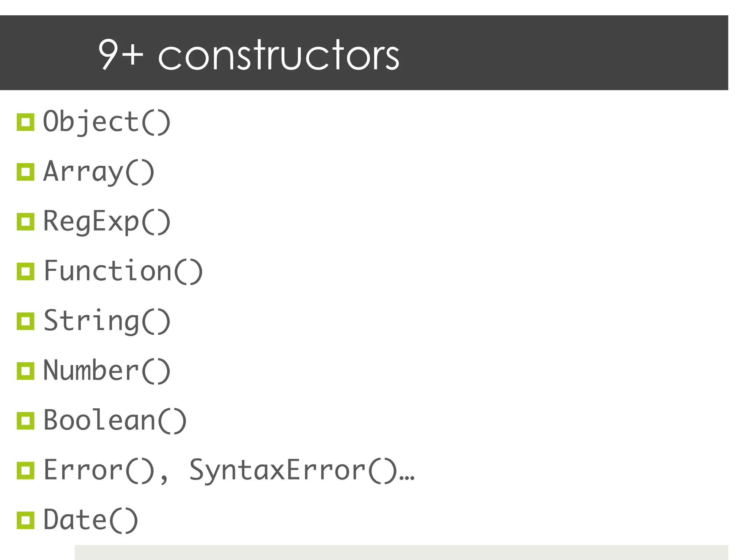
Task: Select the Boolean() text entry
Action: pos(115,420)
